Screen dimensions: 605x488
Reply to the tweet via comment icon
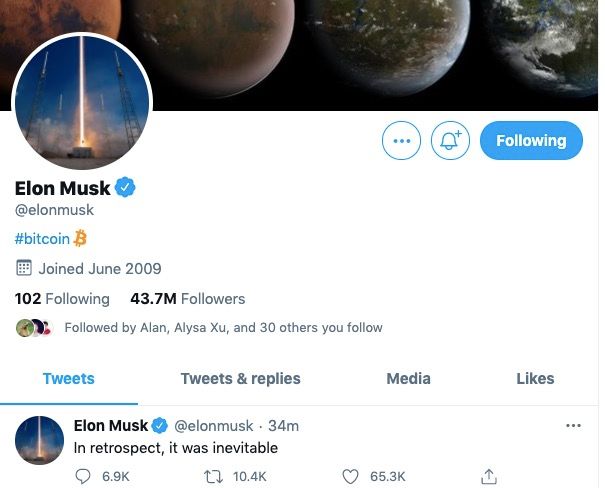[83, 477]
